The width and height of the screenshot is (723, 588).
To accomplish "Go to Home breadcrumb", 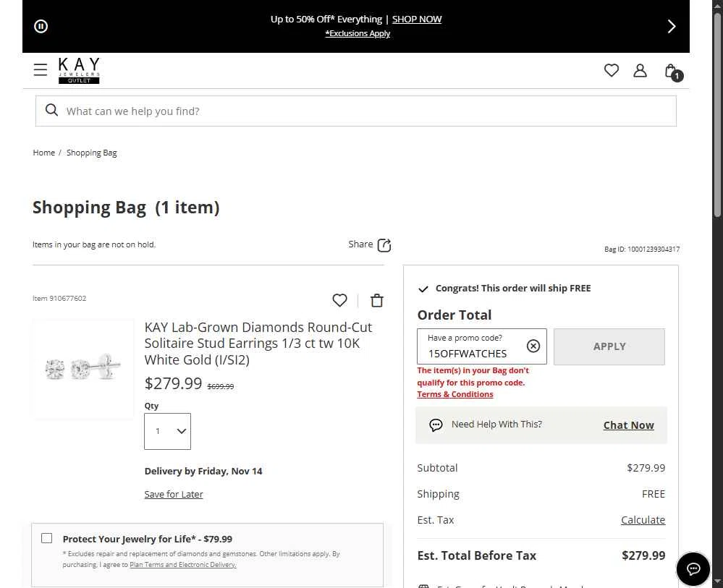I will tap(44, 153).
